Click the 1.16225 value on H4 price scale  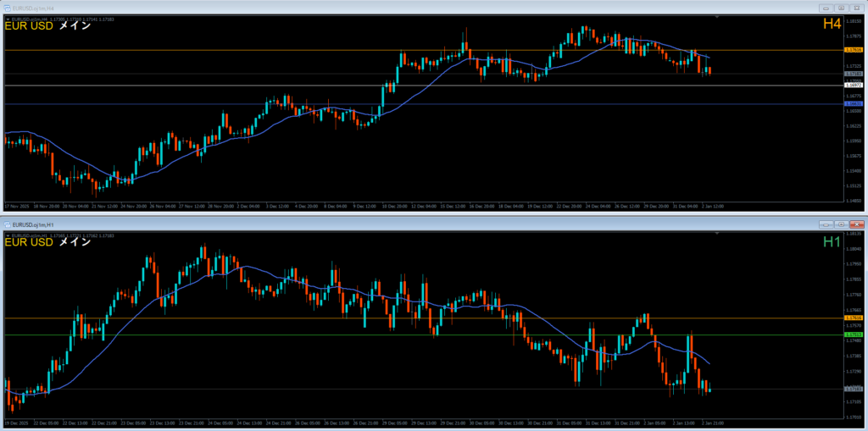point(853,125)
